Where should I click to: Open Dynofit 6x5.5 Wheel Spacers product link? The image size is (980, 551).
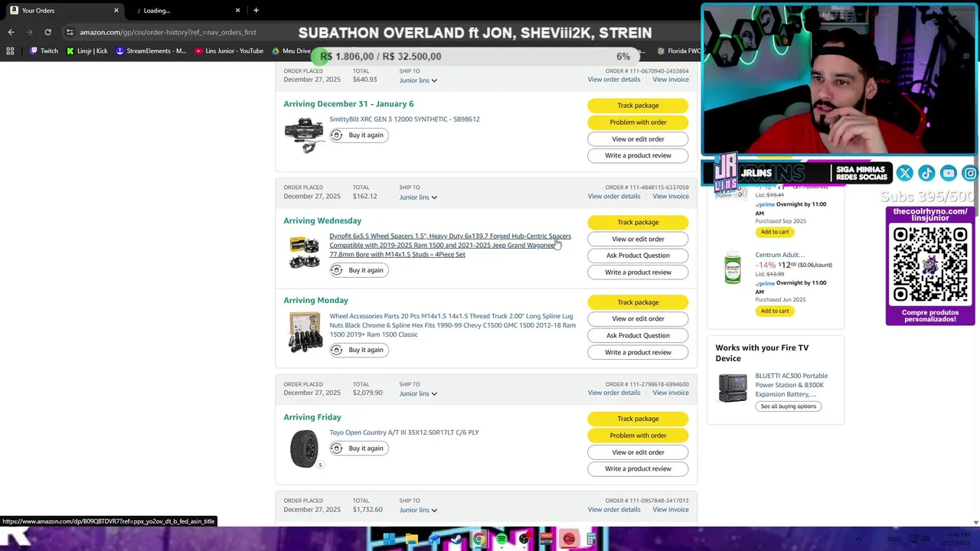tap(450, 245)
